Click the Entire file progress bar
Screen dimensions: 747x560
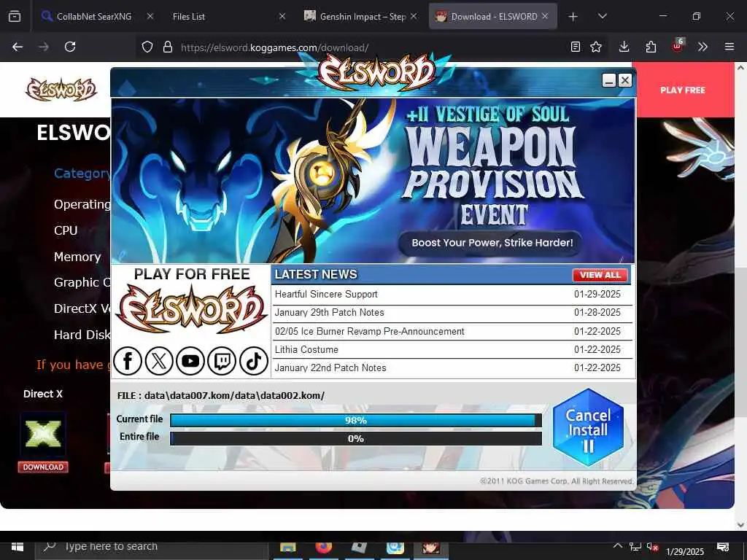(x=356, y=438)
